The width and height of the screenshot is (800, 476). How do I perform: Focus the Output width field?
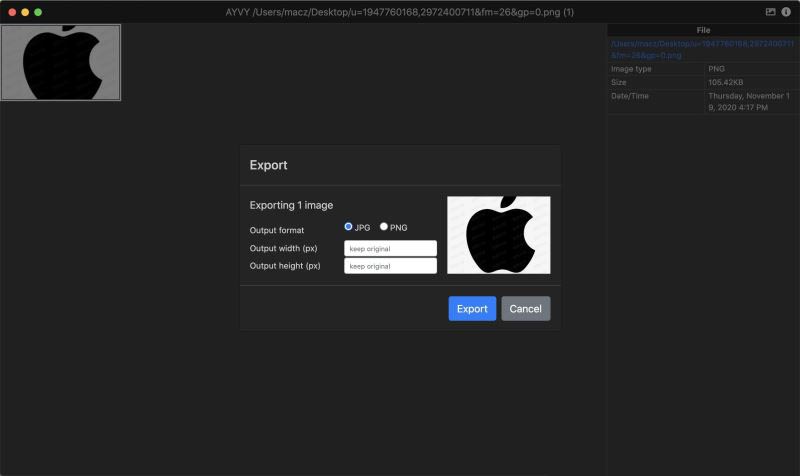390,248
